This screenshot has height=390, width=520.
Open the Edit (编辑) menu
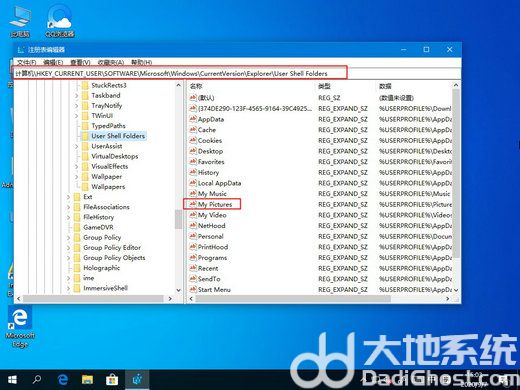[x=53, y=62]
